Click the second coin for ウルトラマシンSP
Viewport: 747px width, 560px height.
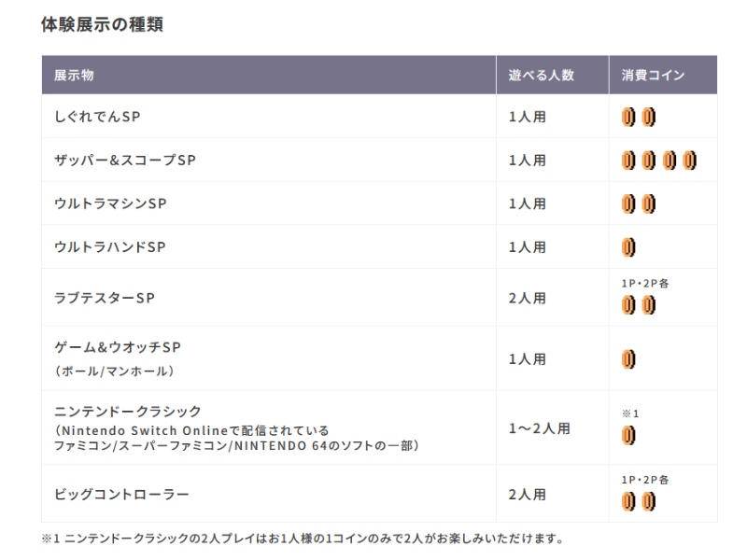pos(648,203)
